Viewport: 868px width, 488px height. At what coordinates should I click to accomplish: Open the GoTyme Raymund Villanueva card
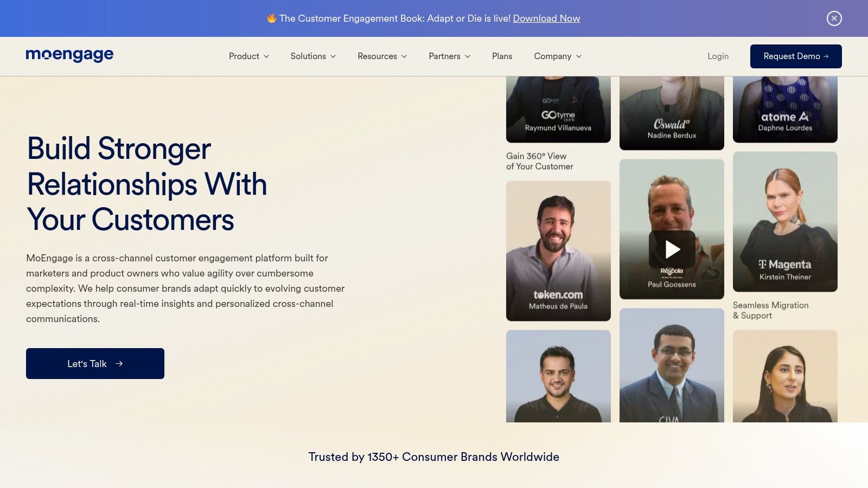click(558, 110)
